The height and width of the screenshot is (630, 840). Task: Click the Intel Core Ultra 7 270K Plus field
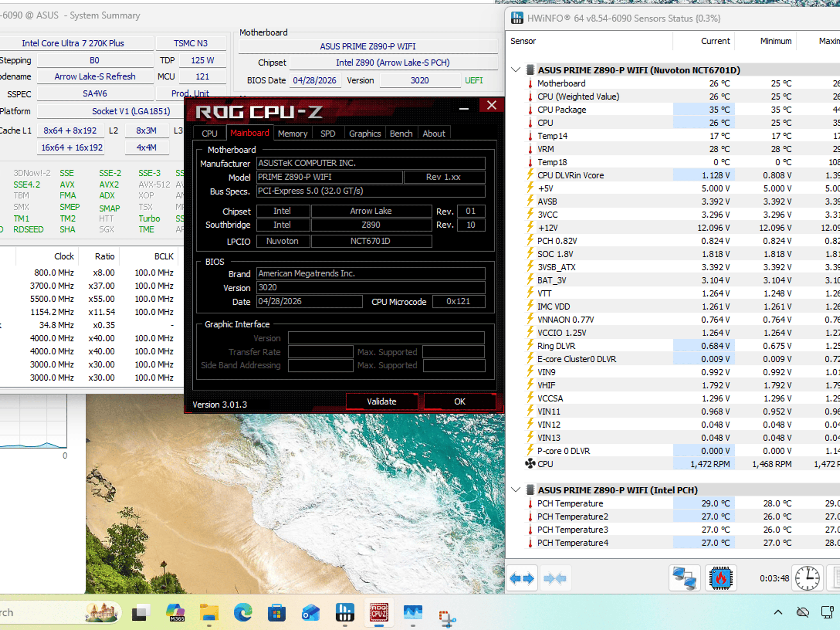point(76,43)
